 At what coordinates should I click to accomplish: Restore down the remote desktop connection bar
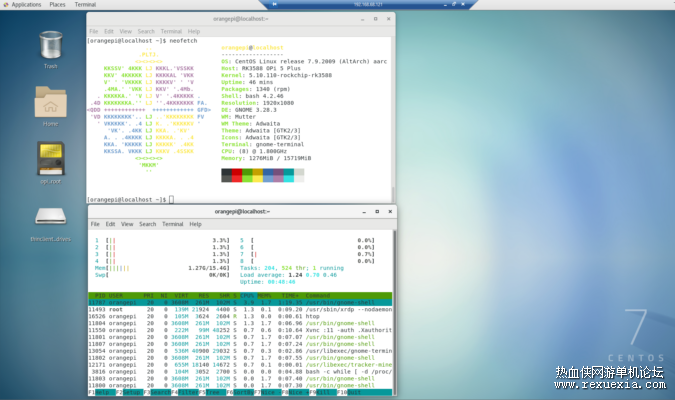(454, 4)
